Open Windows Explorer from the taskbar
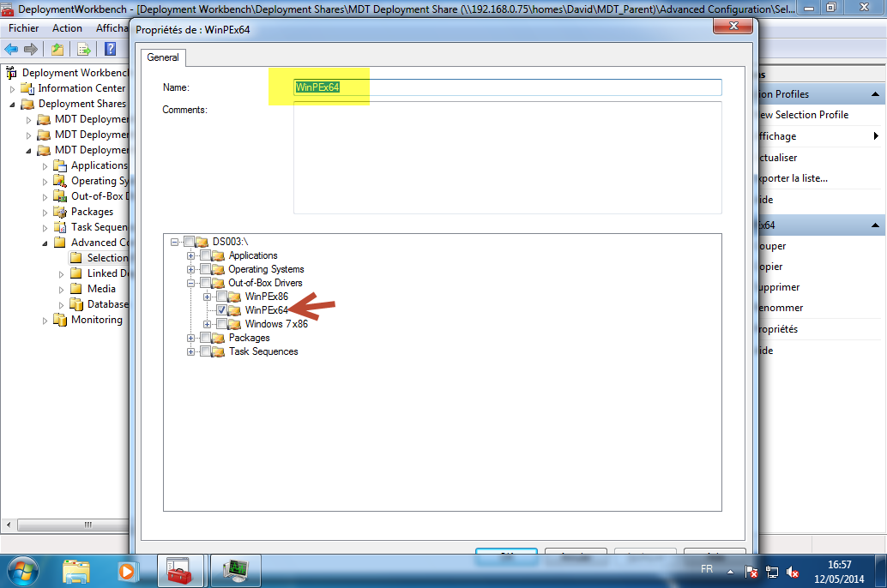 pos(76,570)
